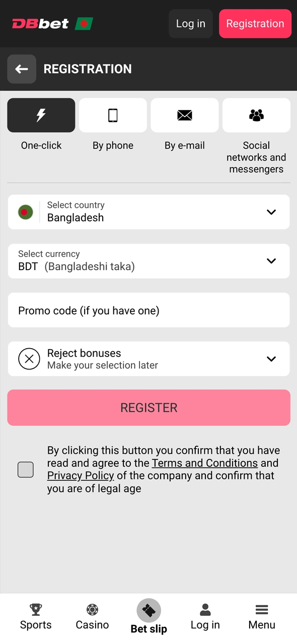Open the Sports trophy icon
The height and width of the screenshot is (644, 297).
[x=35, y=609]
